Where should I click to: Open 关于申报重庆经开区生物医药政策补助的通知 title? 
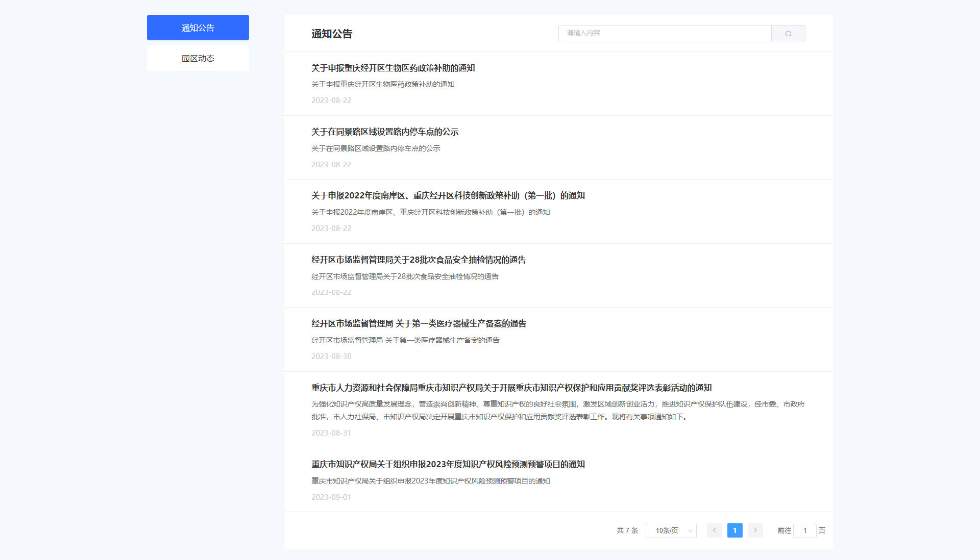393,68
